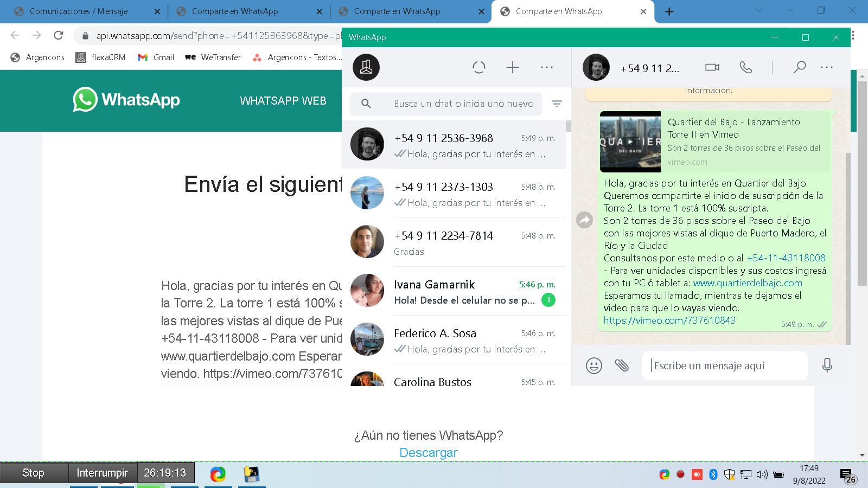The width and height of the screenshot is (868, 488).
Task: Open Windows notification center
Action: [848, 476]
